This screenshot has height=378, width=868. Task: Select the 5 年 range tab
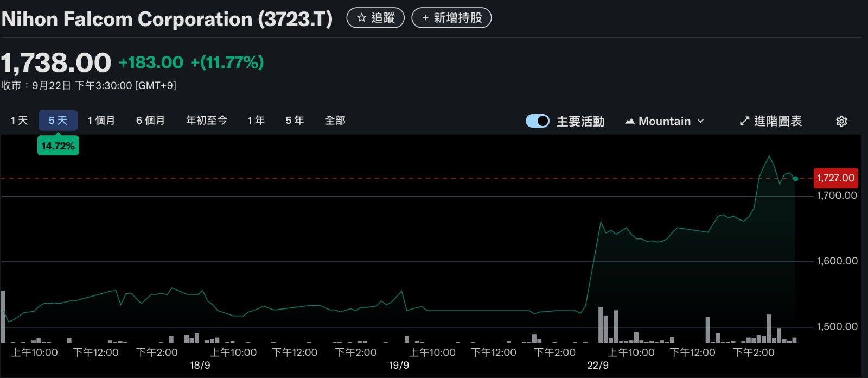point(295,121)
